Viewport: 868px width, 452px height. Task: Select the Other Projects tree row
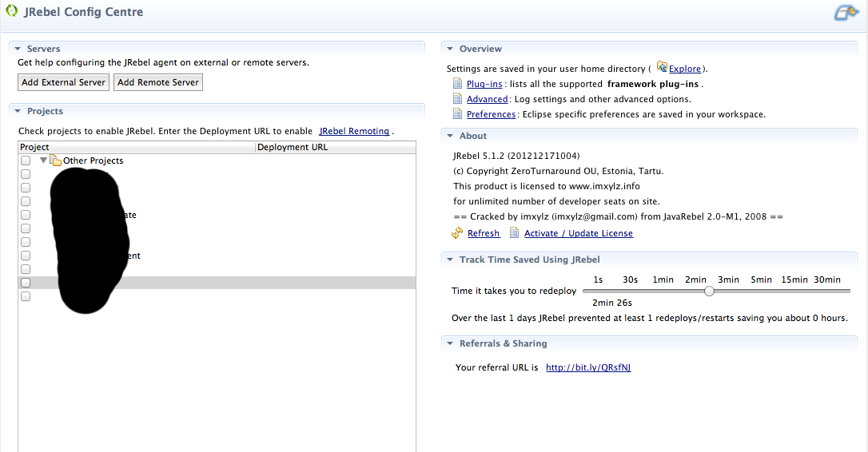[x=217, y=161]
